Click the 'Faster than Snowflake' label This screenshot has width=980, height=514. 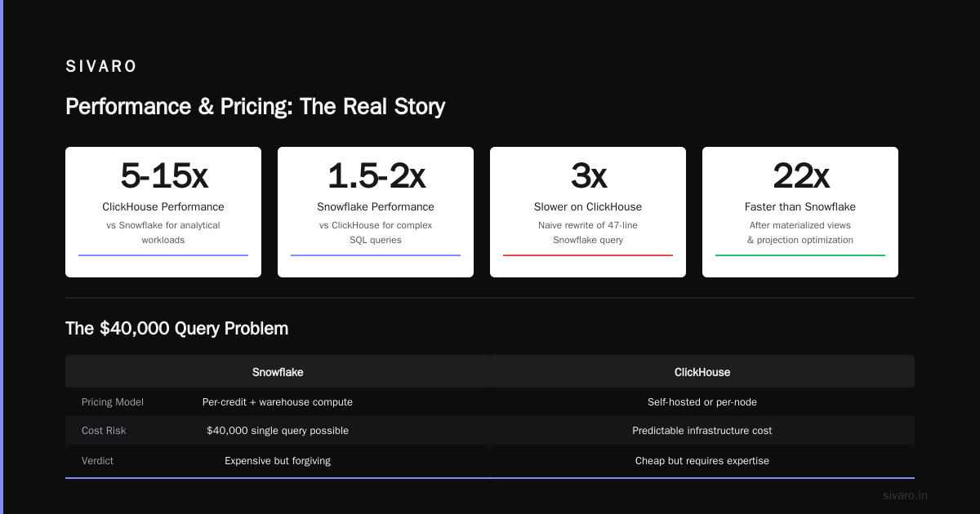(800, 207)
